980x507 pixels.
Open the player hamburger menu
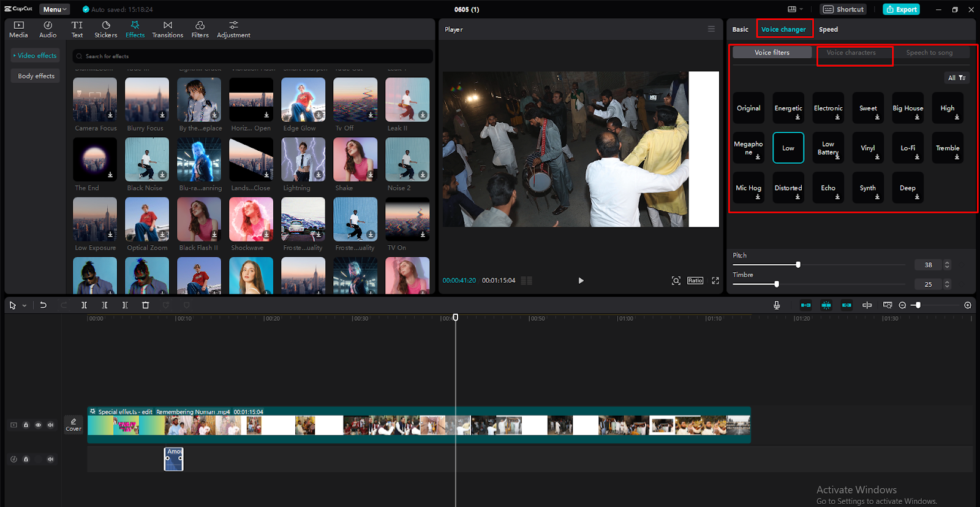click(711, 29)
